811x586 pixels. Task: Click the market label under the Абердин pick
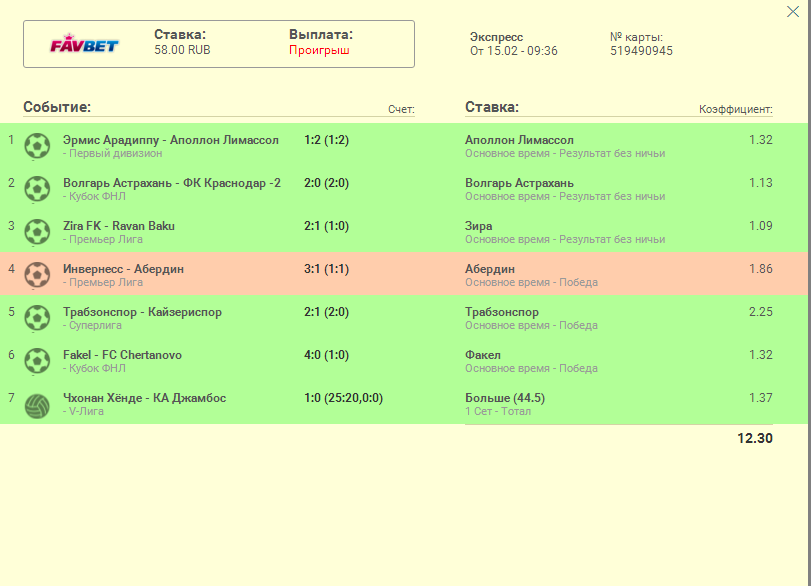point(531,282)
